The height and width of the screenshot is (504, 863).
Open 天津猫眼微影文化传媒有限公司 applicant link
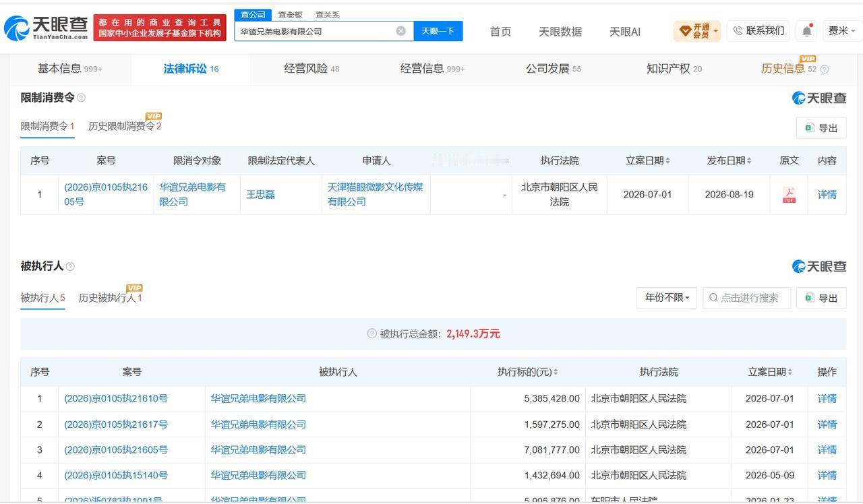(x=376, y=194)
